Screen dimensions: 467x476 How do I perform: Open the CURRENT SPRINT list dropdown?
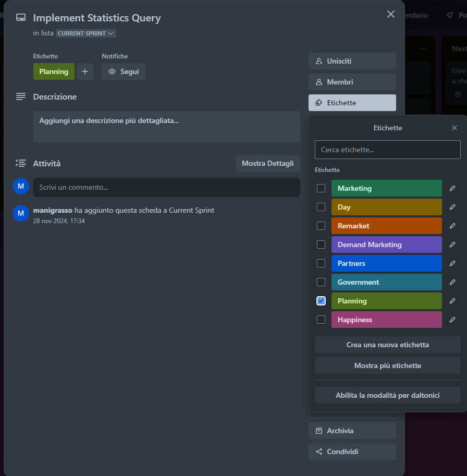pos(86,33)
